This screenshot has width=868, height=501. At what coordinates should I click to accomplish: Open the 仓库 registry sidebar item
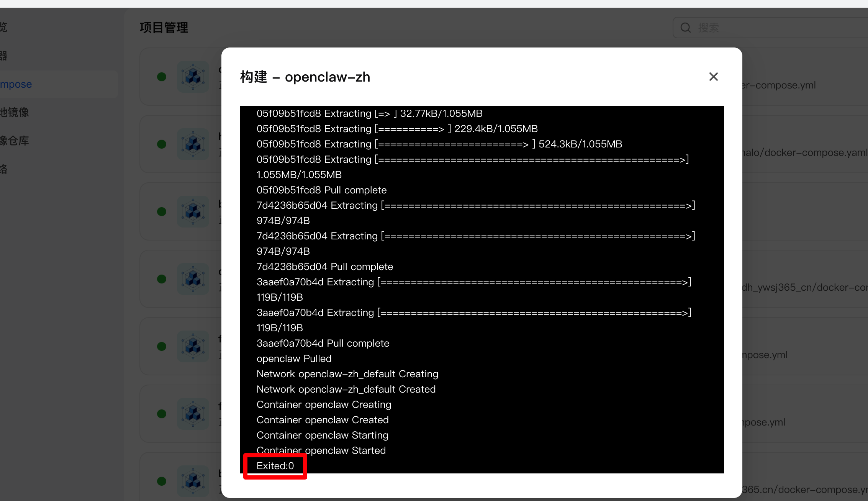(x=15, y=141)
